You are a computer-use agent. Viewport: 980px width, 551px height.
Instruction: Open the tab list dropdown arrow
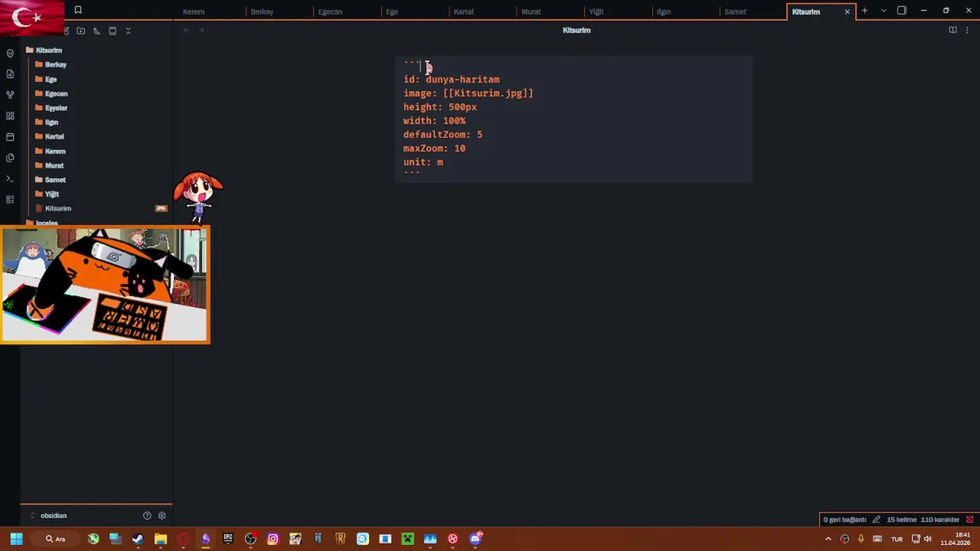click(x=884, y=11)
